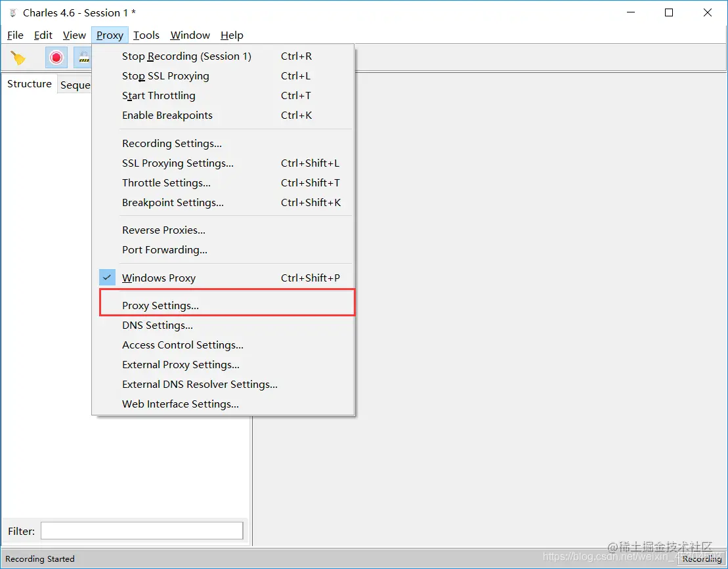Open External DNS Resolver Settings...
This screenshot has width=728, height=569.
tap(223, 385)
